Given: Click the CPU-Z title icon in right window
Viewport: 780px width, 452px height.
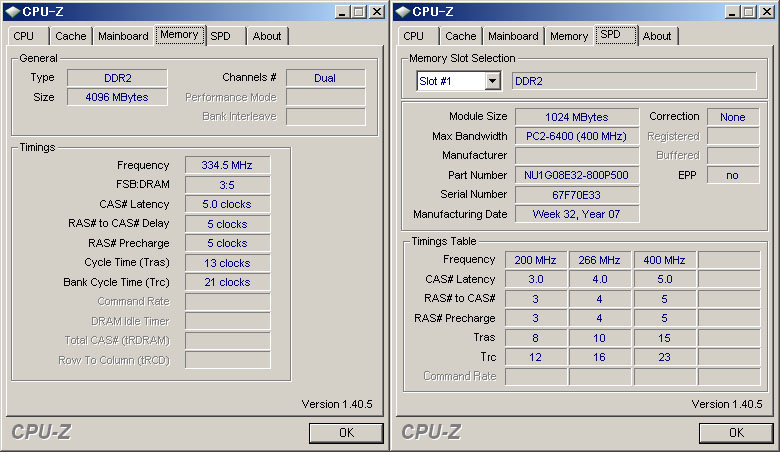Looking at the screenshot, I should point(402,11).
